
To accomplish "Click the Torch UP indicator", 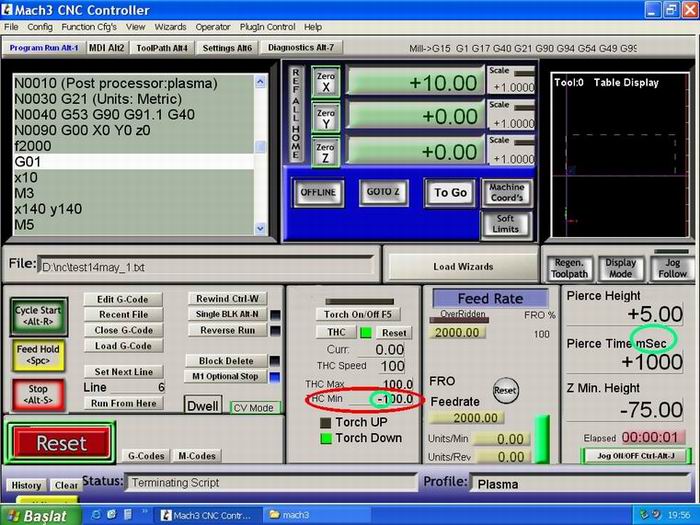I will tap(326, 422).
